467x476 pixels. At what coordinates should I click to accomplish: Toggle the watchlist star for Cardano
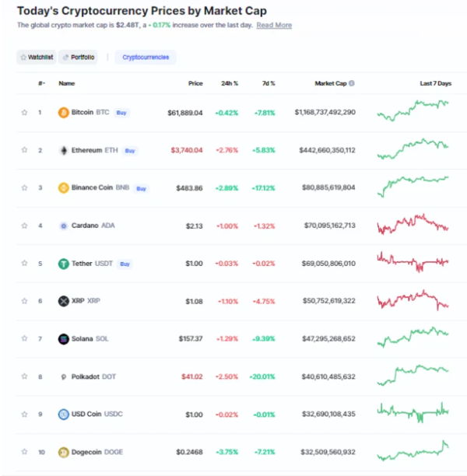coord(24,226)
